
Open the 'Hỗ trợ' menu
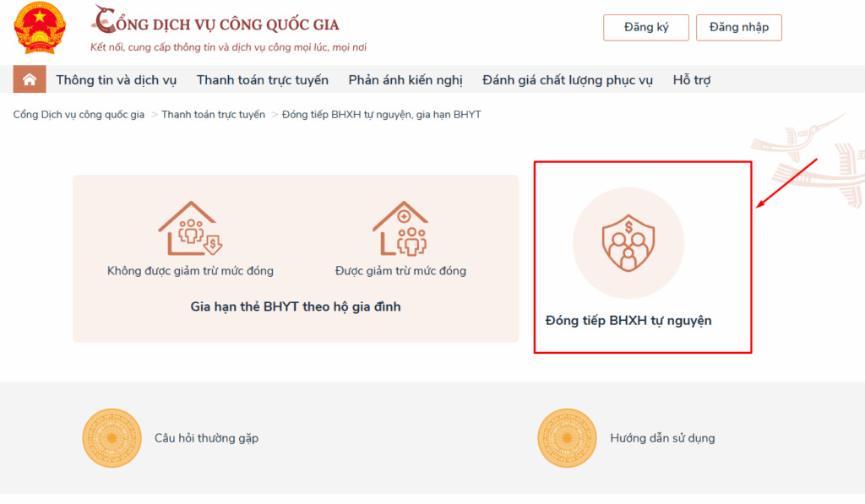tap(691, 79)
